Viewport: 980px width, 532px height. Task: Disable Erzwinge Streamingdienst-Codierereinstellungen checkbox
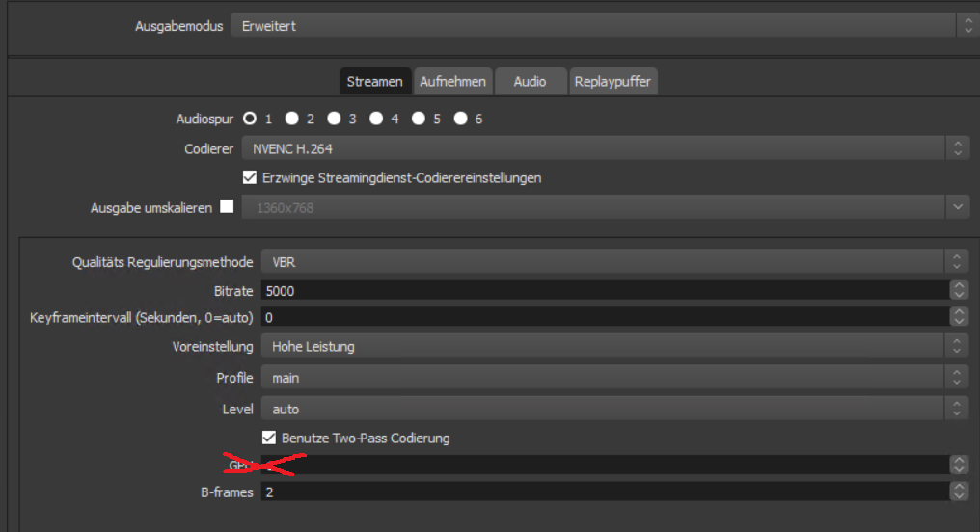pyautogui.click(x=250, y=177)
